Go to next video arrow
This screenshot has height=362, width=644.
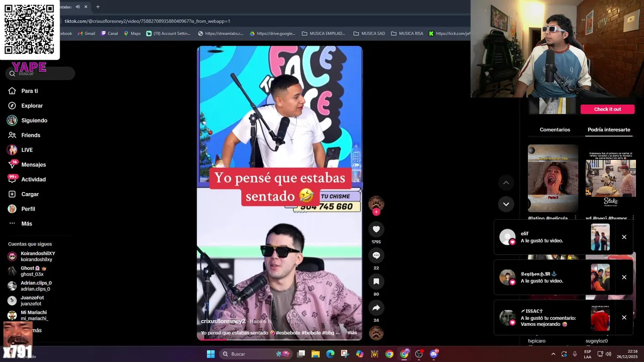(506, 204)
